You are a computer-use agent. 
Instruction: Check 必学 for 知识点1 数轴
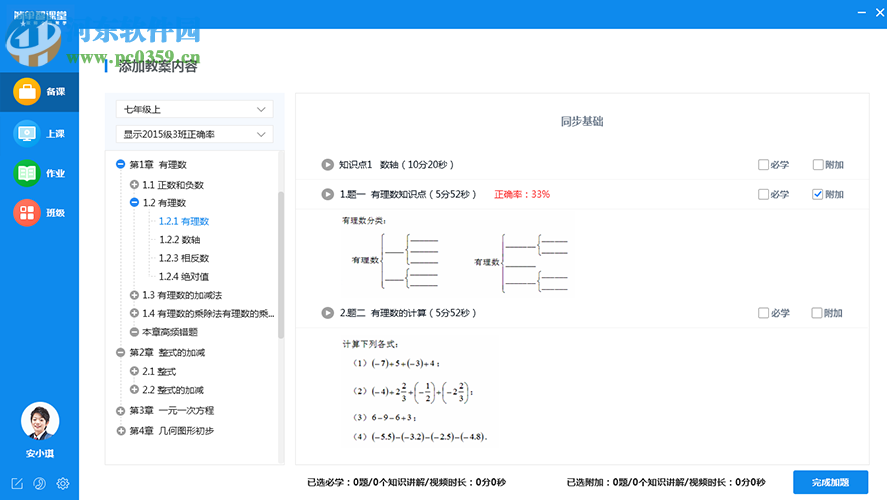point(763,165)
